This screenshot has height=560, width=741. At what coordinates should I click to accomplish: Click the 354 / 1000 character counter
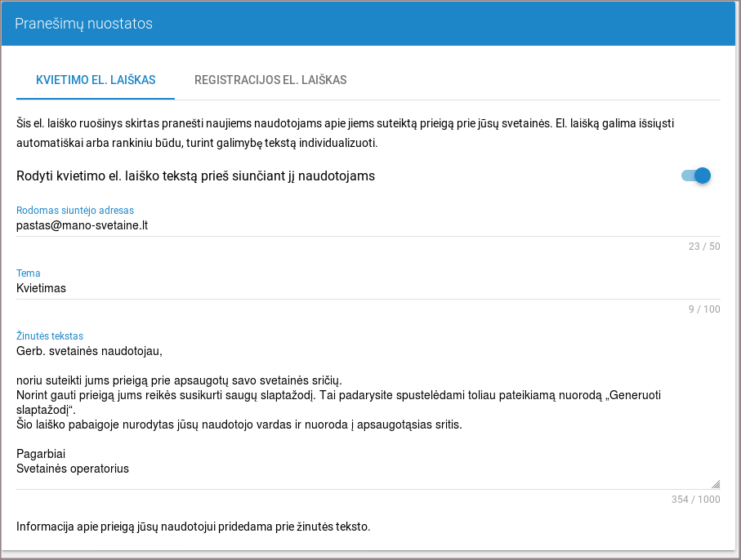(x=694, y=500)
